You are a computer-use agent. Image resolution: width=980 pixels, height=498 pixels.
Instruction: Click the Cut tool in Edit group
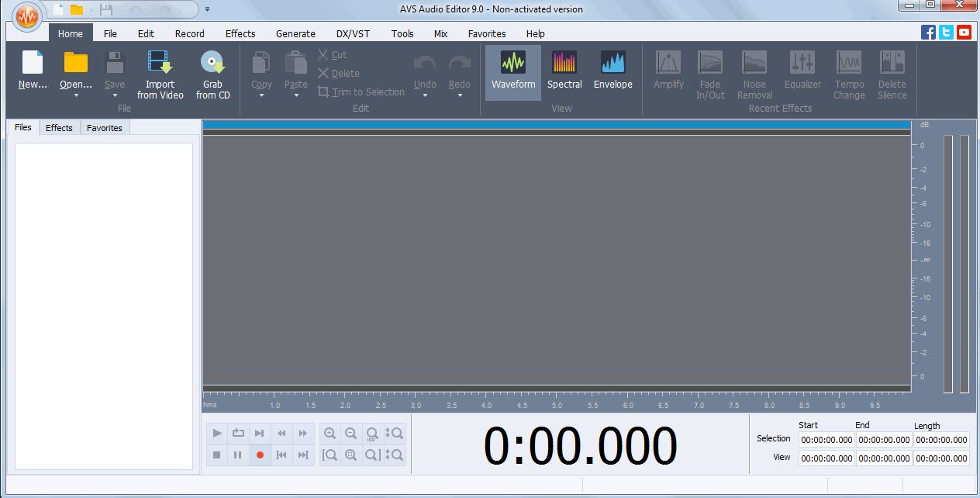pos(332,55)
